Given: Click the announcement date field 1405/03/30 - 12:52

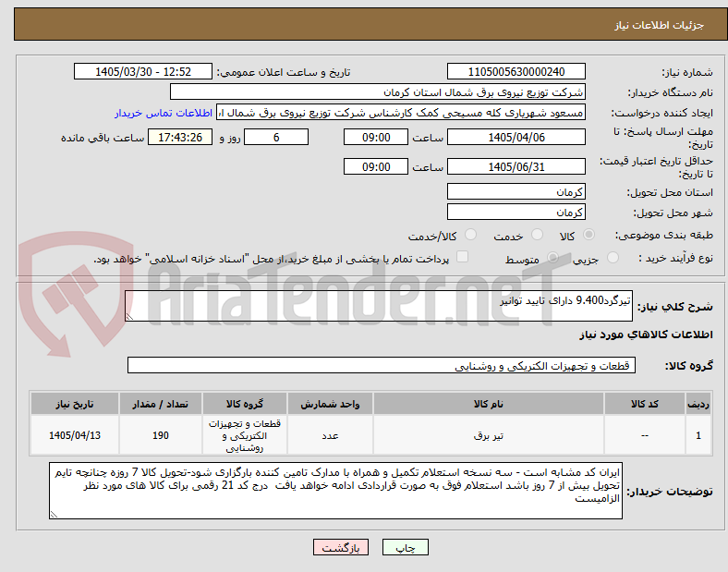Looking at the screenshot, I should click(143, 71).
